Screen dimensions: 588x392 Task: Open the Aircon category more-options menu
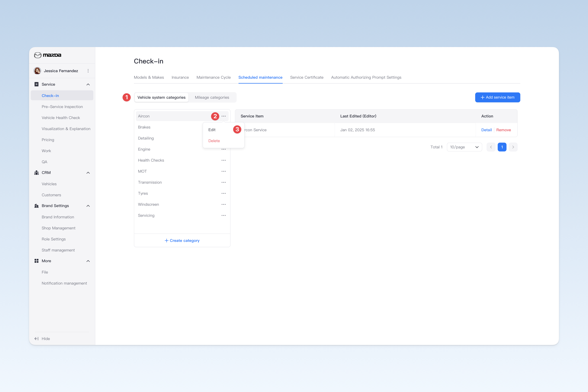coord(224,116)
